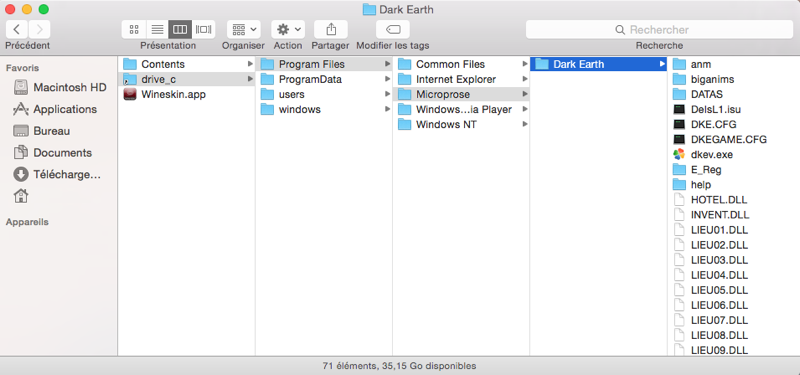The image size is (800, 375).
Task: Select the biganims folder icon
Action: click(679, 79)
